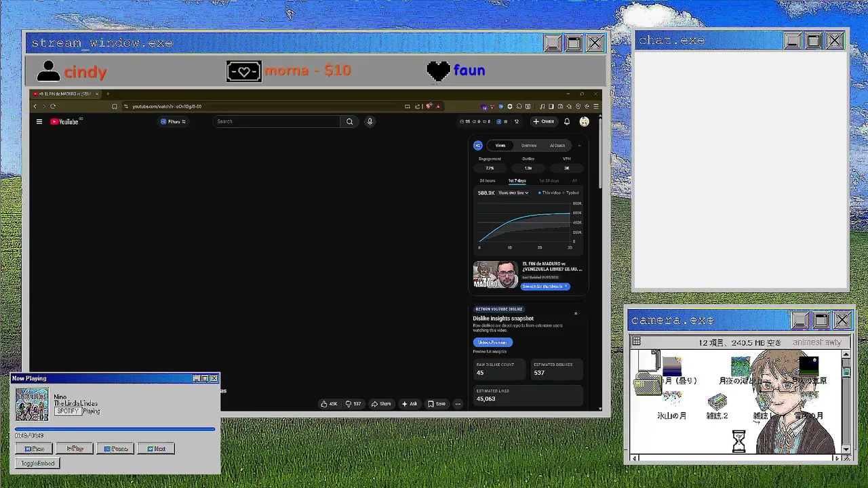
Task: Click the SPOTIFY label in Now Playing
Action: click(x=68, y=411)
